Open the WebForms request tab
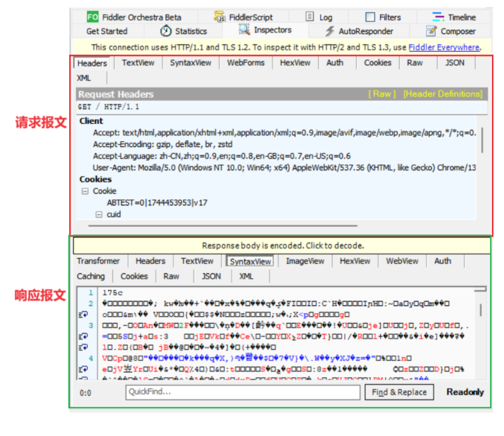 coord(246,63)
